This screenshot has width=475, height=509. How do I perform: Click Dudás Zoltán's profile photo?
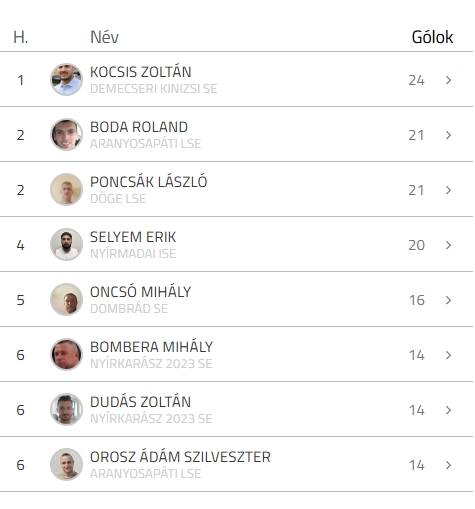(x=66, y=409)
